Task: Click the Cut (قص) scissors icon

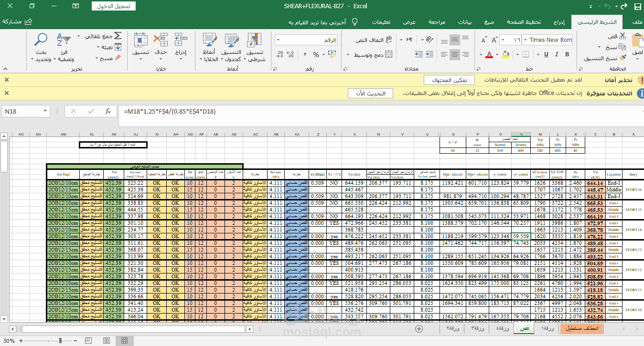Action: (623, 36)
